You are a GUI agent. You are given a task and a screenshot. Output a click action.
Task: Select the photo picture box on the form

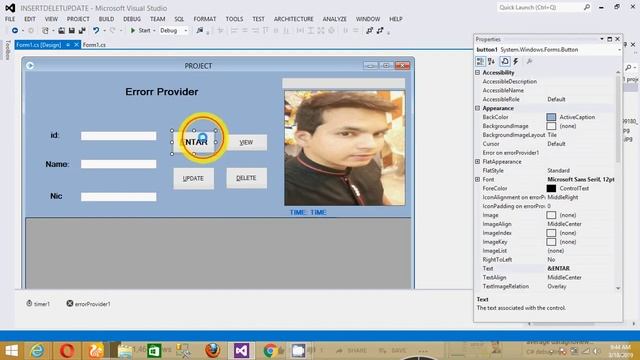tap(345, 148)
